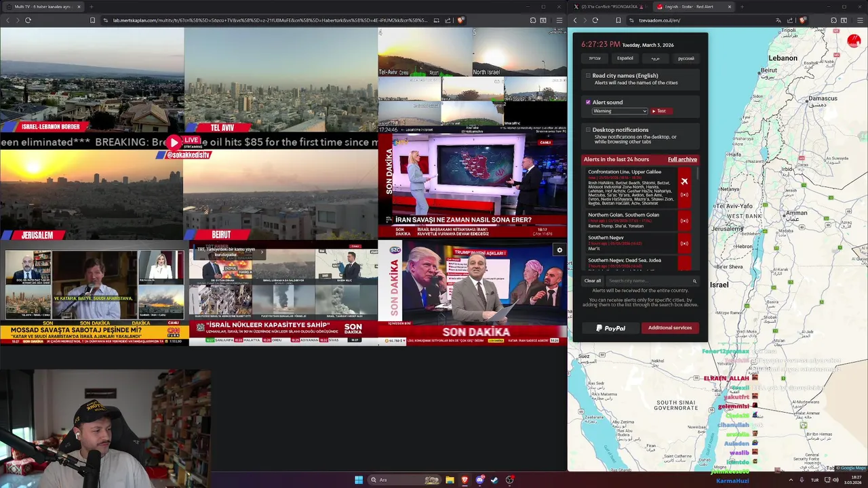Bookmark the tzevaadom.co.il page
The width and height of the screenshot is (868, 488).
[618, 20]
